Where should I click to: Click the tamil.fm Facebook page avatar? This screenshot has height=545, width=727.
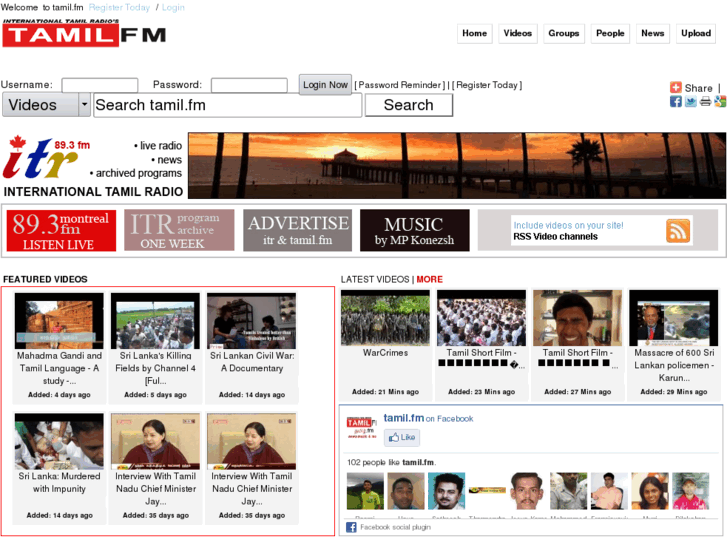(361, 427)
